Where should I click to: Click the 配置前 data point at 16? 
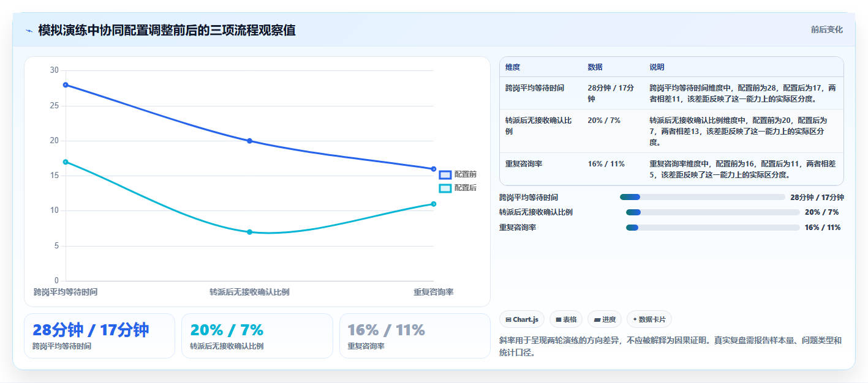pos(433,169)
